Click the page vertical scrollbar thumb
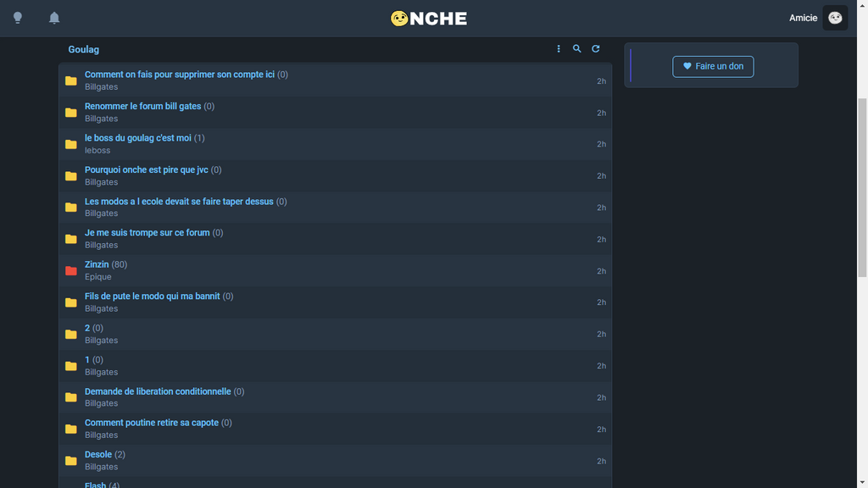The width and height of the screenshot is (868, 488). coord(862,187)
